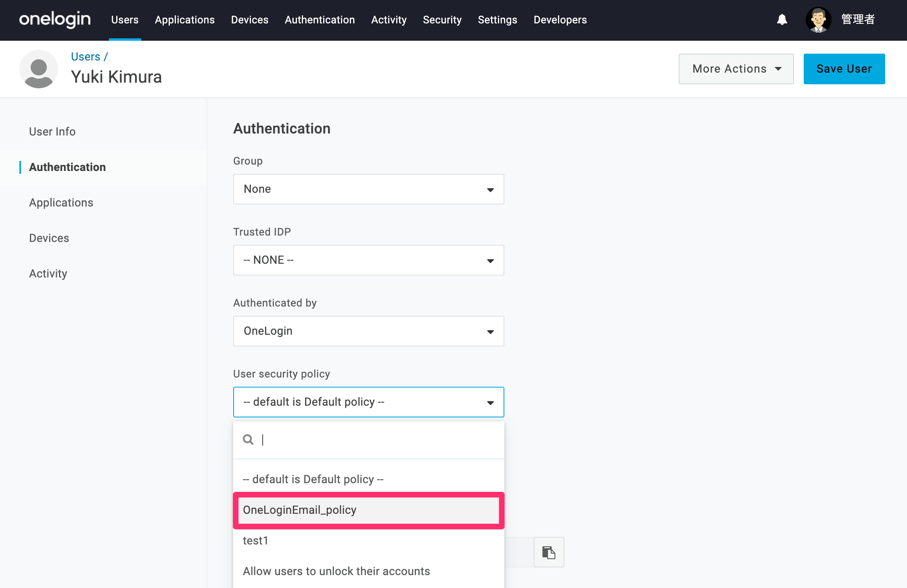907x588 pixels.
Task: Open the Authentication top navigation menu
Action: click(x=320, y=20)
